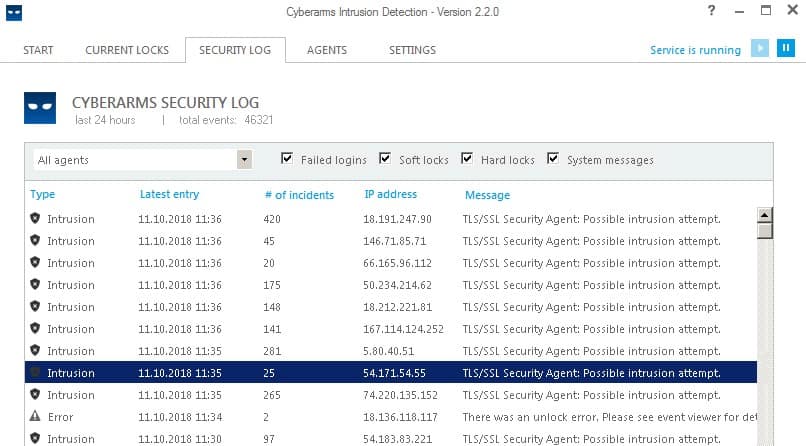Click warning triangle icon of Error row
The width and height of the screenshot is (806, 446).
coord(35,416)
